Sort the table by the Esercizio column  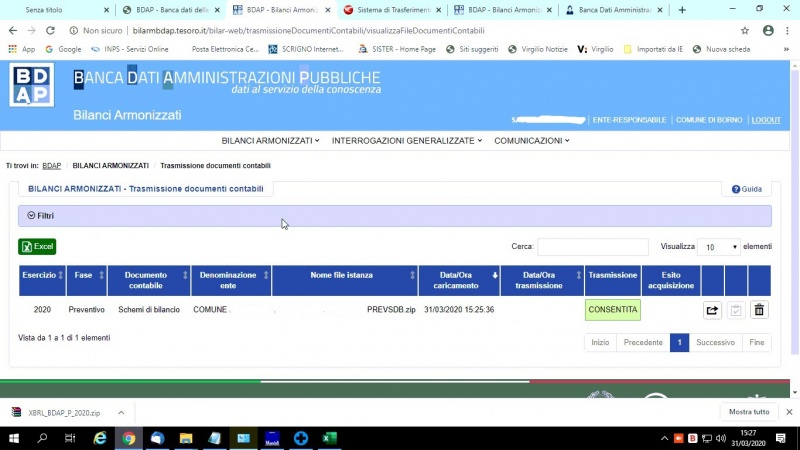(42, 280)
